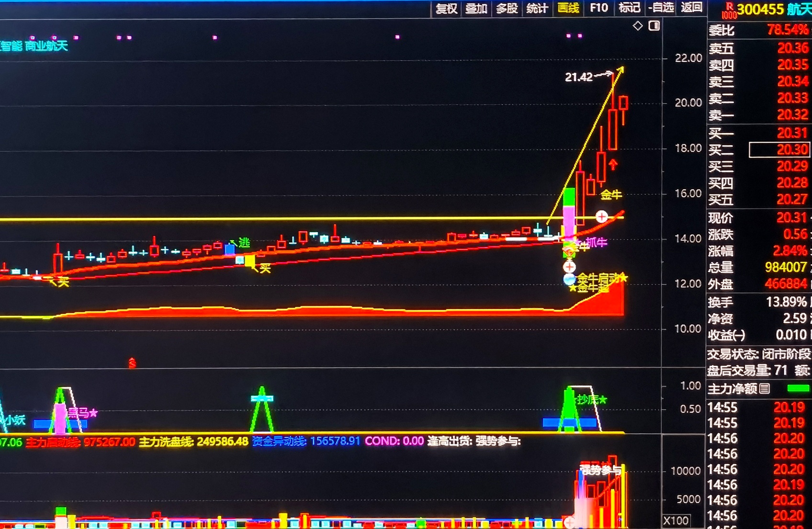The height and width of the screenshot is (529, 812).
Task: Select the 卖一 price 20.32
Action: (793, 115)
